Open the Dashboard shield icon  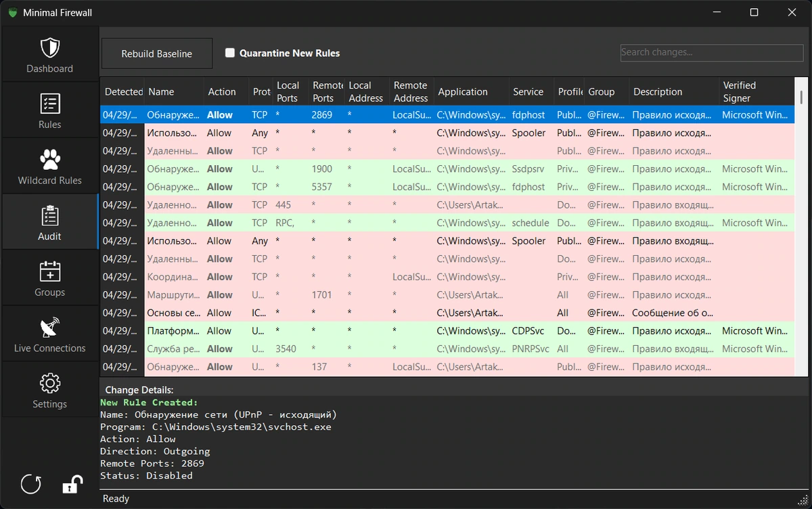[x=49, y=48]
